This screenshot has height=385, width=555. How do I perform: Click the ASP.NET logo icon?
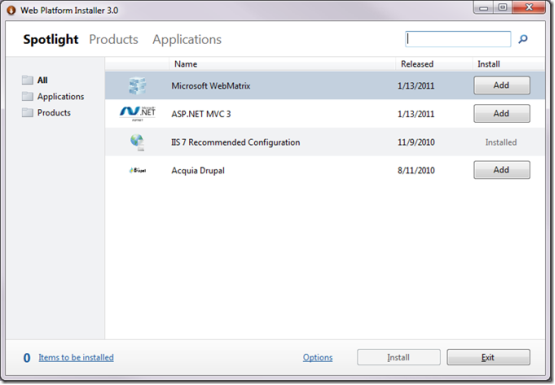[x=137, y=114]
